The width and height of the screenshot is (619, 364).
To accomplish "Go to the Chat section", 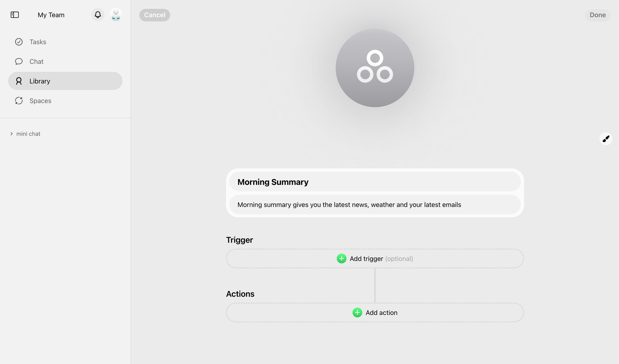I will pyautogui.click(x=36, y=61).
